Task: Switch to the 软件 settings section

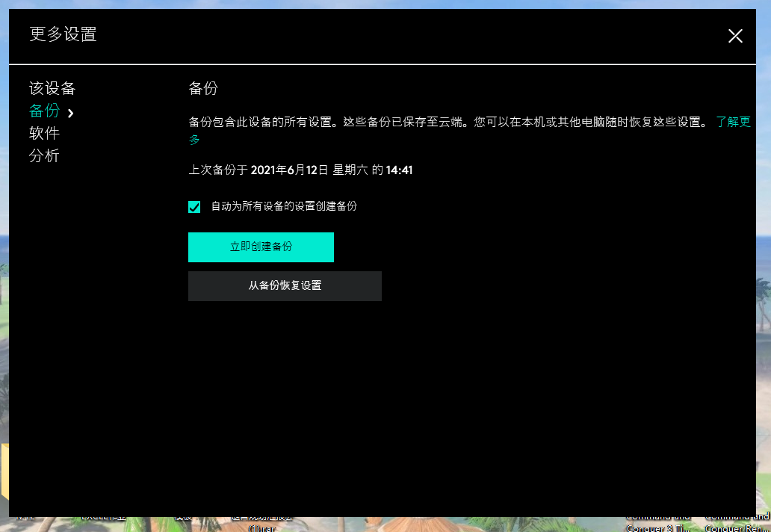Action: (x=44, y=134)
